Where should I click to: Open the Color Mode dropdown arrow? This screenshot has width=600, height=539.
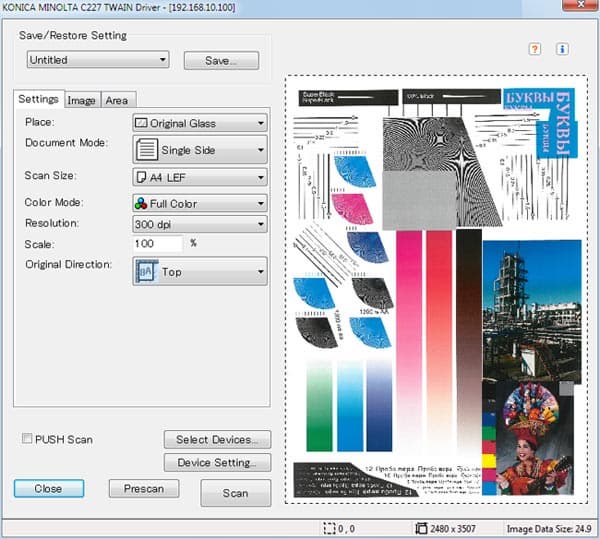pos(261,204)
